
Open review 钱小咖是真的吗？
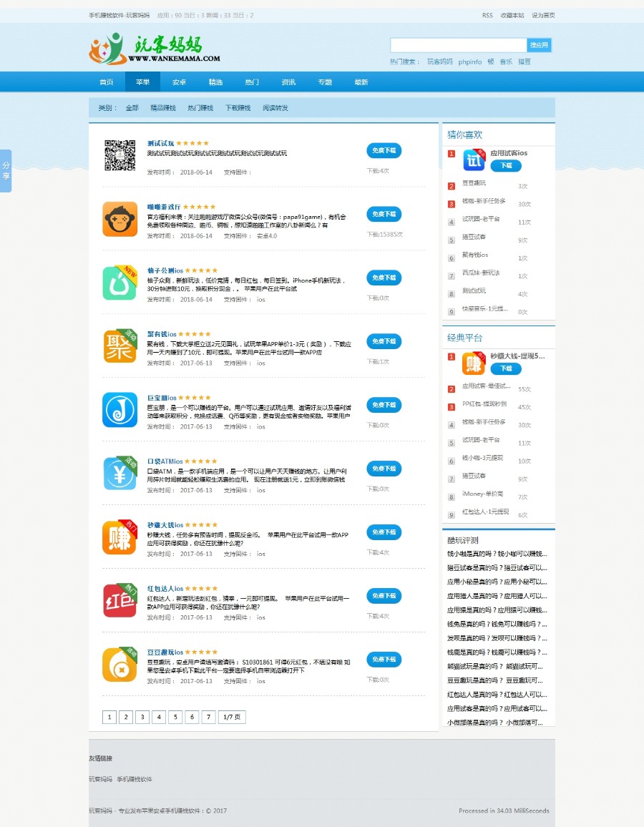(497, 554)
